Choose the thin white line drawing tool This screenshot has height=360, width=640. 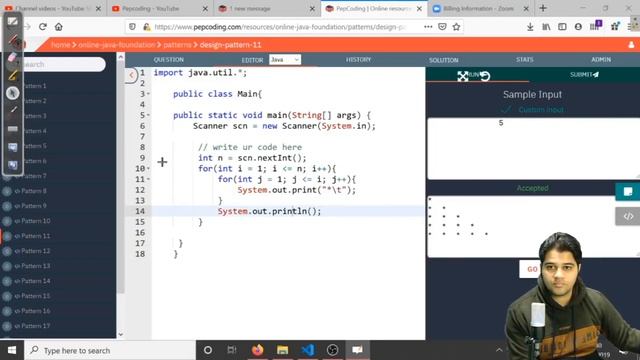tap(13, 109)
